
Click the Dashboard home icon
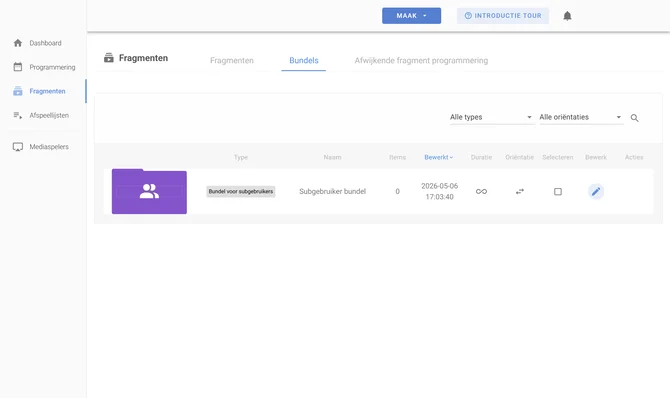tap(18, 43)
